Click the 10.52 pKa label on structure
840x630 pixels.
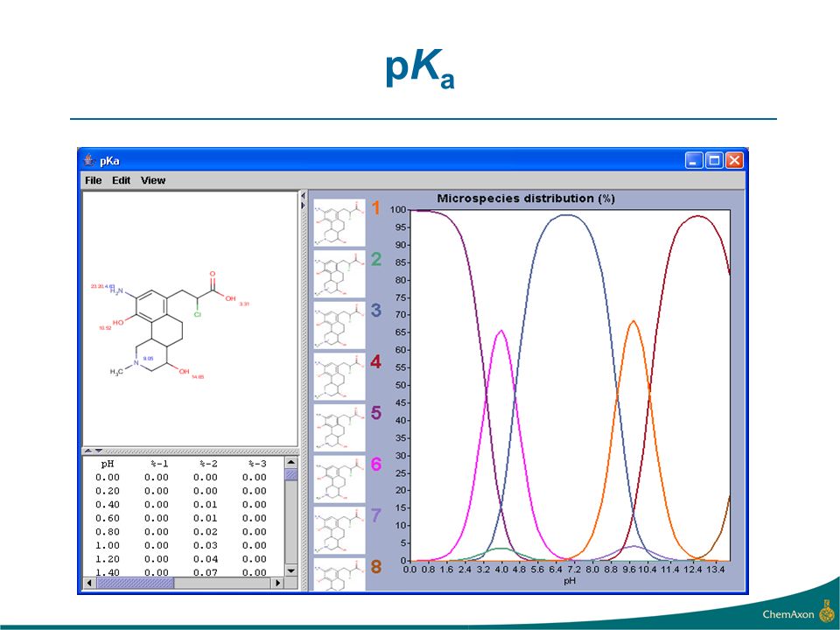[x=105, y=328]
